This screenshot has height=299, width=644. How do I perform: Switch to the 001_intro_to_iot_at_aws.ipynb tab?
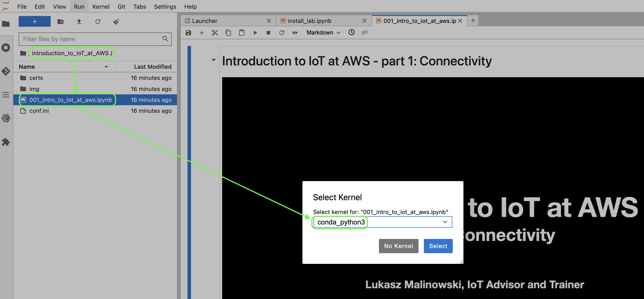pyautogui.click(x=419, y=21)
